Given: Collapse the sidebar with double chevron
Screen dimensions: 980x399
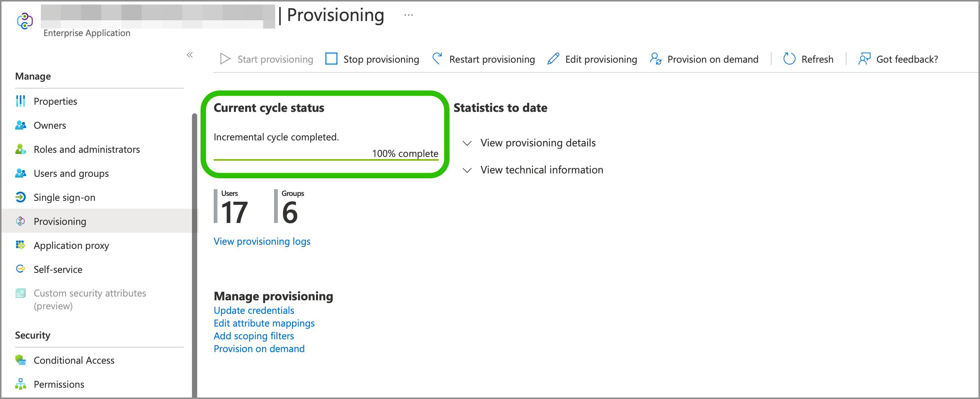Looking at the screenshot, I should click(190, 55).
